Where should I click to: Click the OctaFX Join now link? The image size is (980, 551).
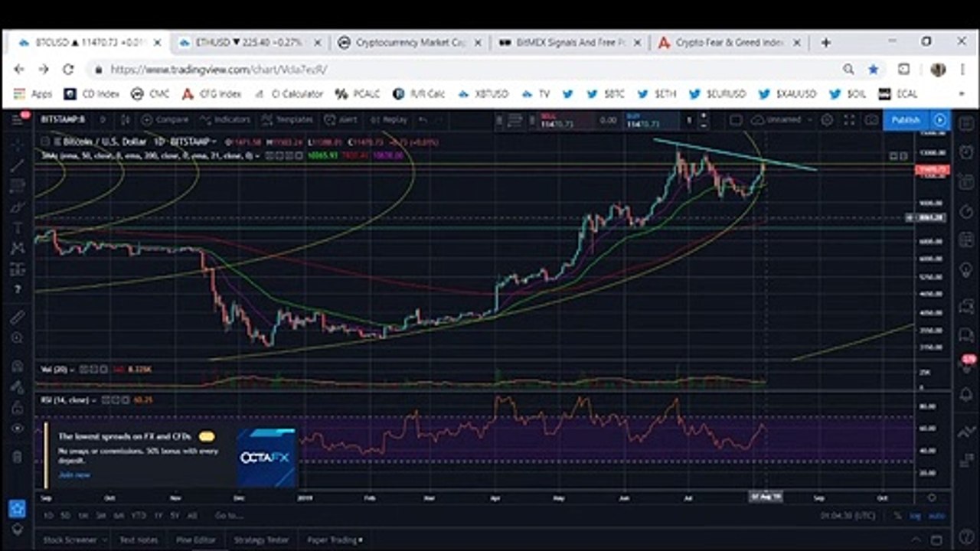pyautogui.click(x=74, y=475)
